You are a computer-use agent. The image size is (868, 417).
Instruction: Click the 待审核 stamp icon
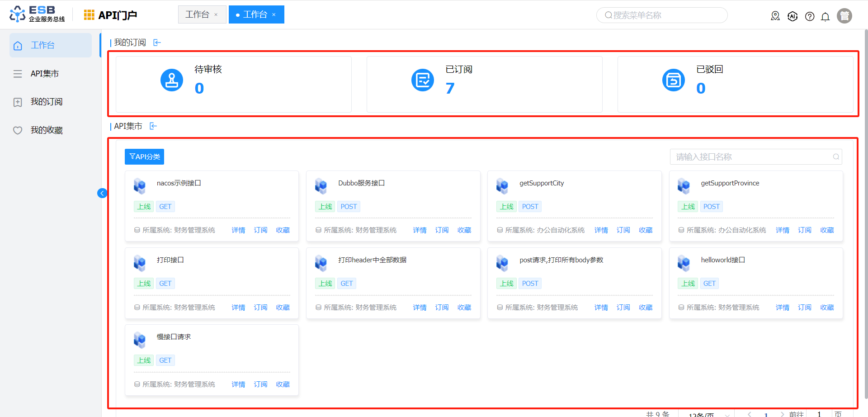pos(172,80)
